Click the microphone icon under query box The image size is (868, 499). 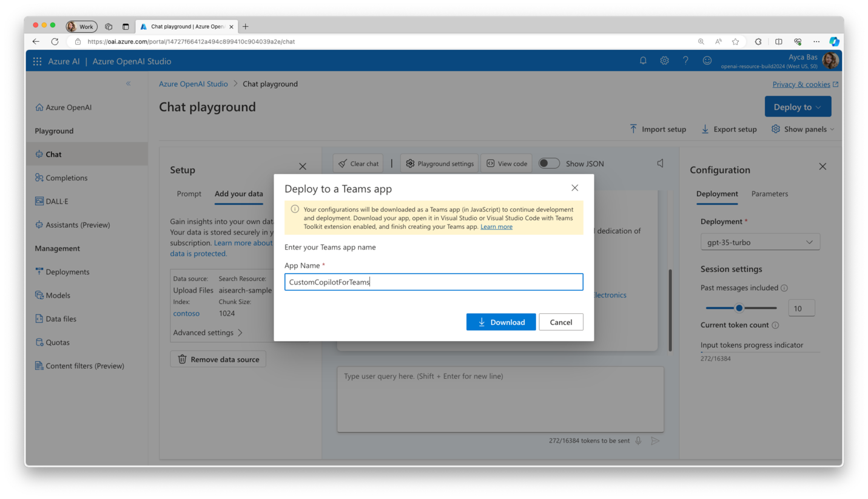tap(638, 441)
